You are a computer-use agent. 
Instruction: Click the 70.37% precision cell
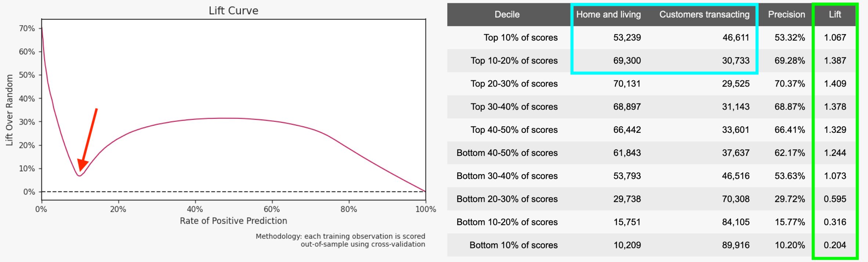click(x=789, y=84)
